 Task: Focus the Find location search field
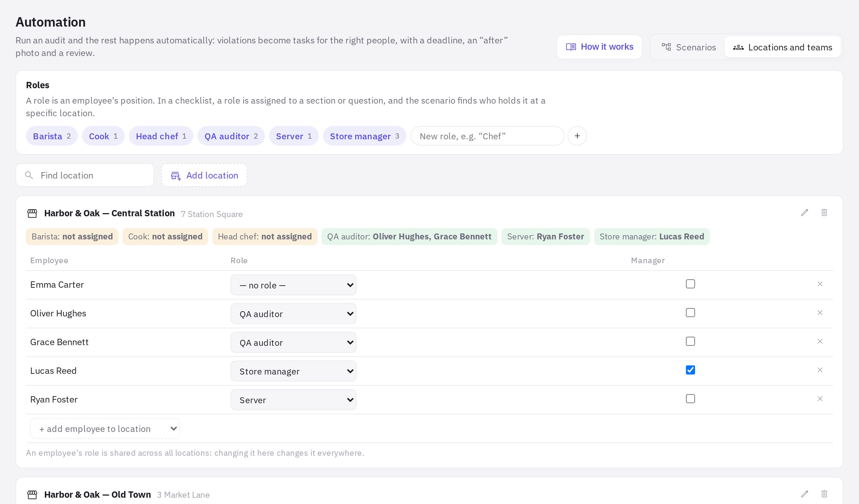pos(85,175)
